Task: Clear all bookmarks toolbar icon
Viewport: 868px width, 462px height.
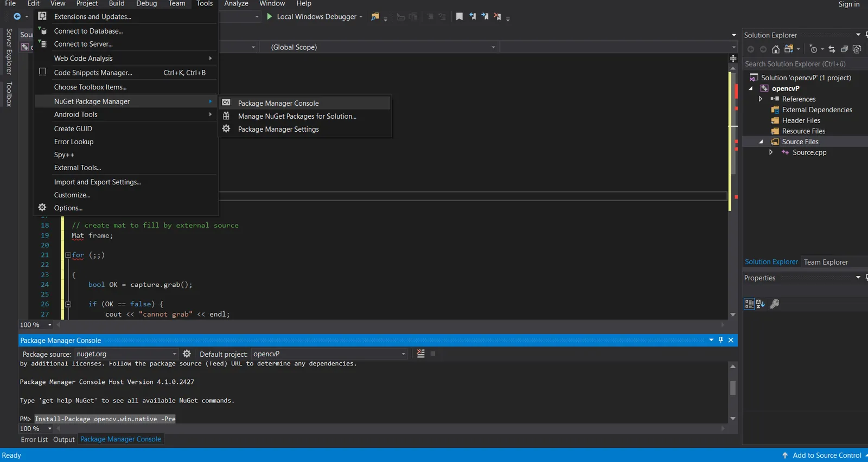Action: click(x=497, y=17)
